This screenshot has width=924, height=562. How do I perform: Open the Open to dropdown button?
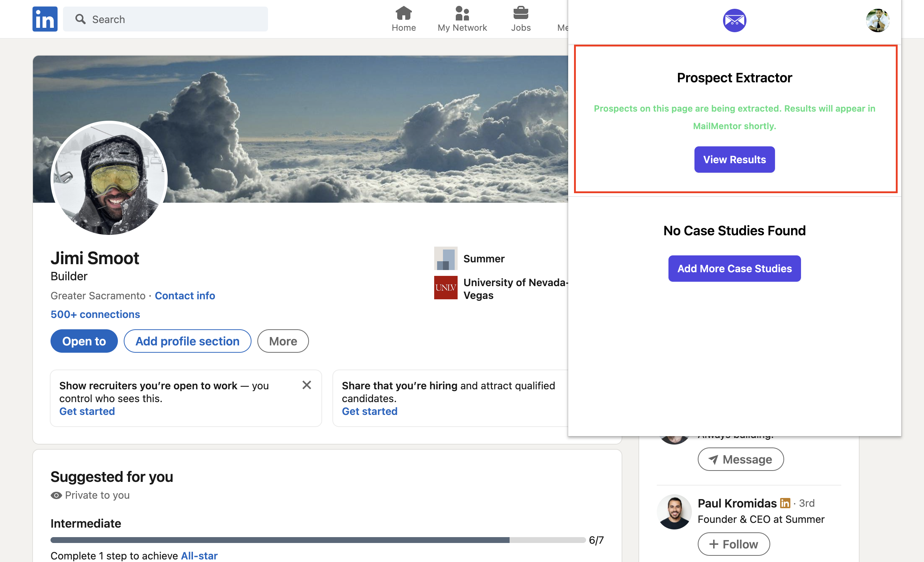[x=84, y=341]
